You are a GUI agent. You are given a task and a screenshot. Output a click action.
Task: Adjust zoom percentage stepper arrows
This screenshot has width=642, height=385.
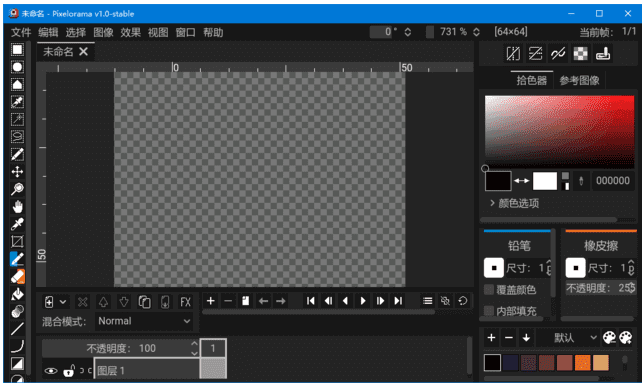(x=476, y=32)
